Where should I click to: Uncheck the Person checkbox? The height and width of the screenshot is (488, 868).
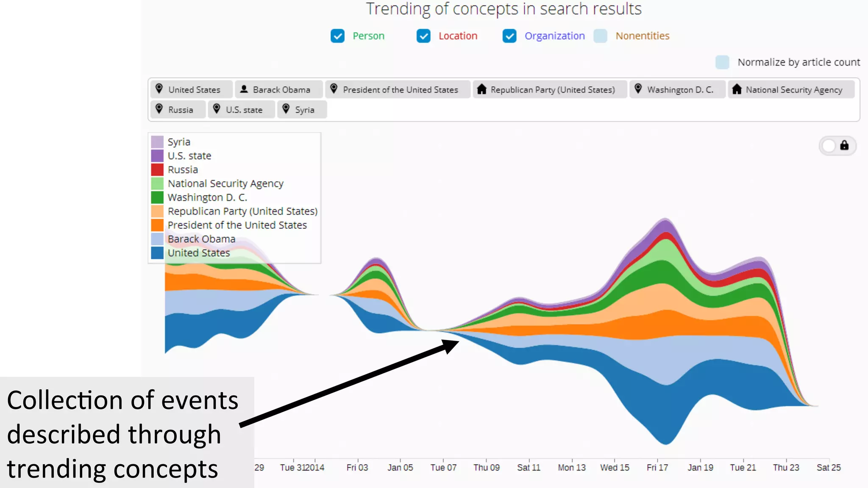point(337,36)
